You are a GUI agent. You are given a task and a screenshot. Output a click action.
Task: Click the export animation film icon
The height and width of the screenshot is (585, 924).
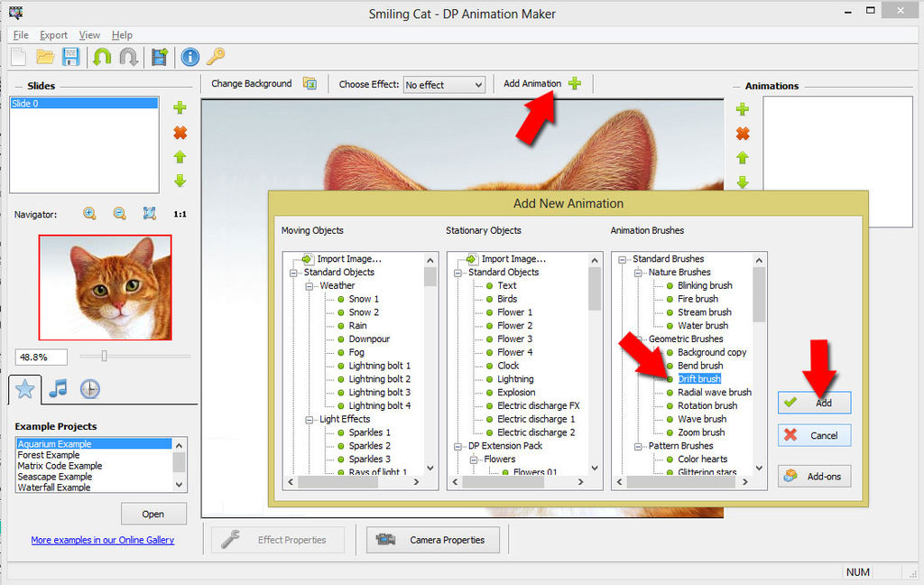point(160,57)
